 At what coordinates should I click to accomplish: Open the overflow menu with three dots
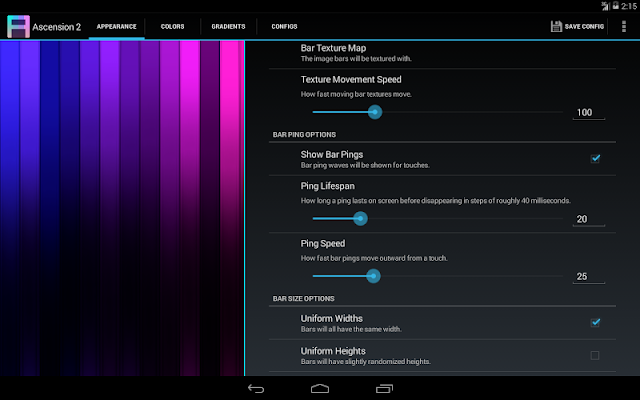tap(623, 27)
